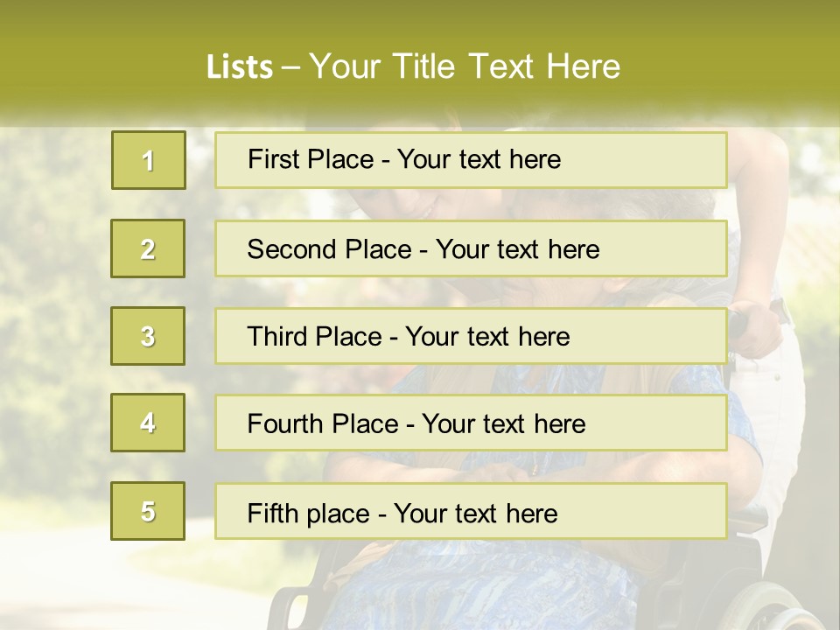Click "Your Title Text Here" in the heading
This screenshot has height=630, width=840.
coord(465,67)
